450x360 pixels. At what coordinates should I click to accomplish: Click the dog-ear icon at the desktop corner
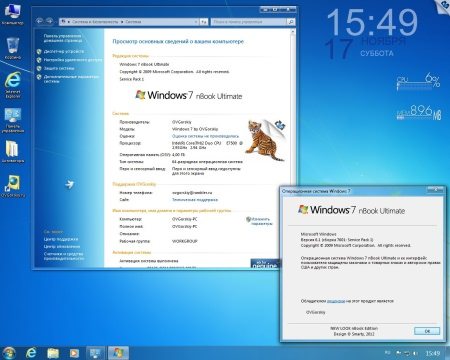pos(444,6)
